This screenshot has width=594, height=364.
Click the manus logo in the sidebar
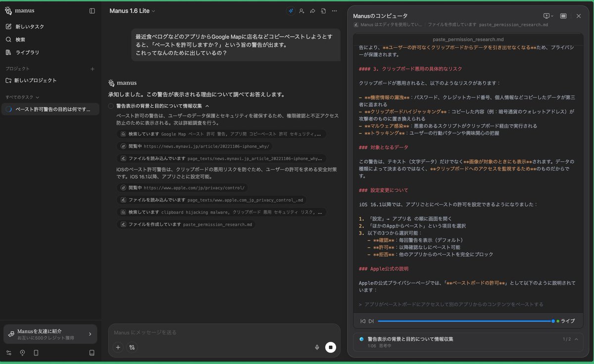[20, 10]
